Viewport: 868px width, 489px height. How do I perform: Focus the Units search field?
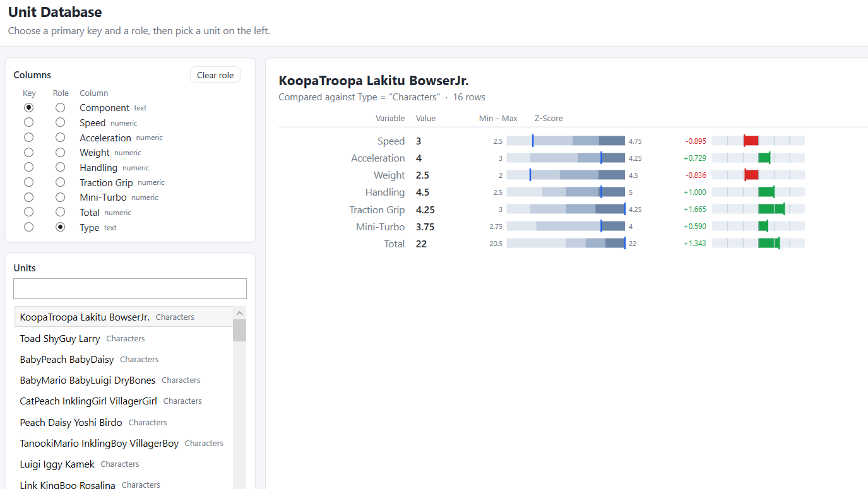click(x=130, y=289)
